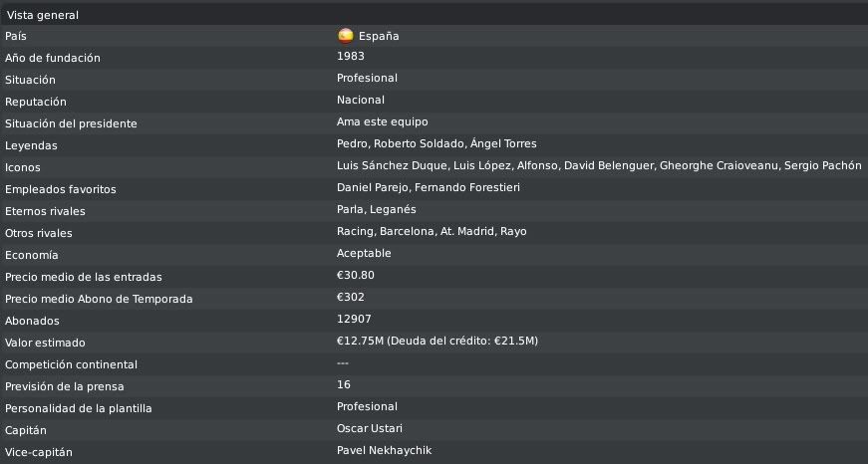Select the Valor estimado value text

(437, 341)
